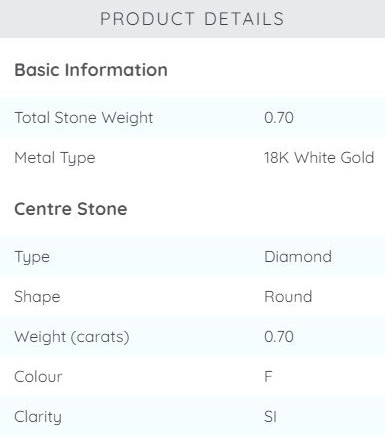385x442 pixels.
Task: Select the 0.70 total stone weight value
Action: 279,118
